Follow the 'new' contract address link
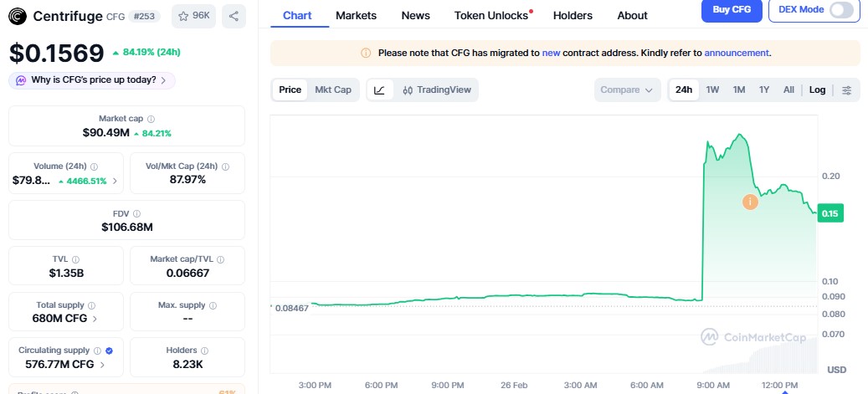The image size is (868, 394). (x=551, y=54)
